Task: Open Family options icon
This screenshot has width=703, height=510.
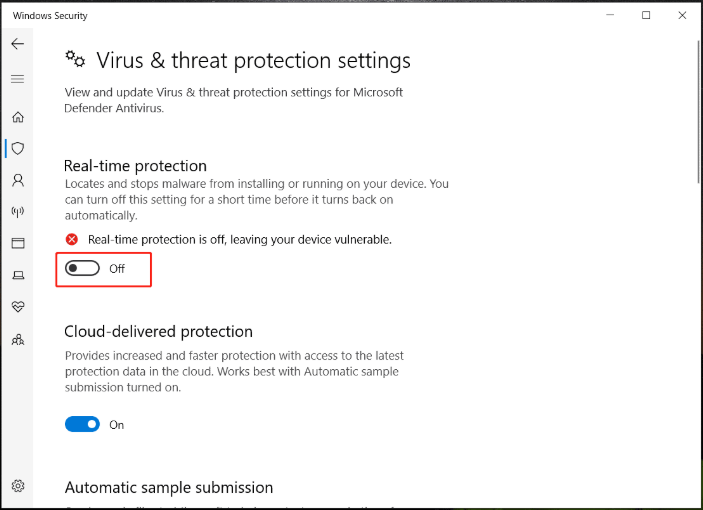Action: coord(18,340)
